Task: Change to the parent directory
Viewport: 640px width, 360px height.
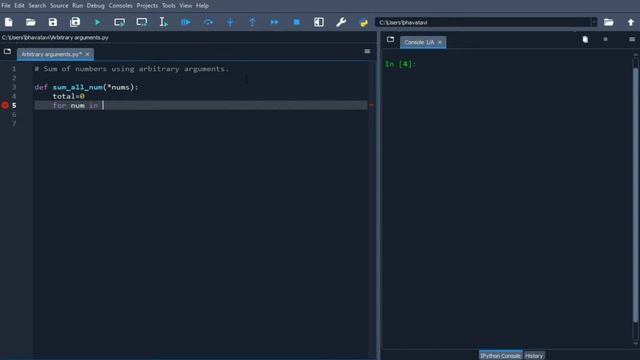Action: [631, 22]
